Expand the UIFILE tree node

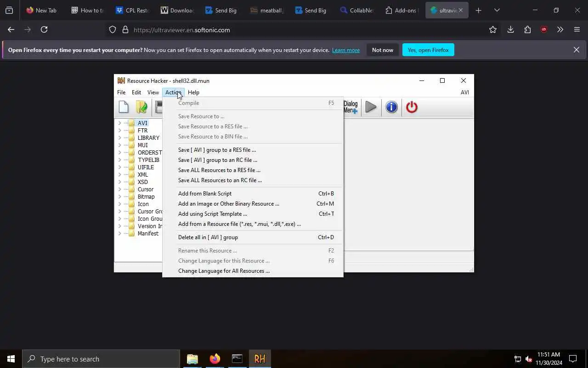point(119,167)
